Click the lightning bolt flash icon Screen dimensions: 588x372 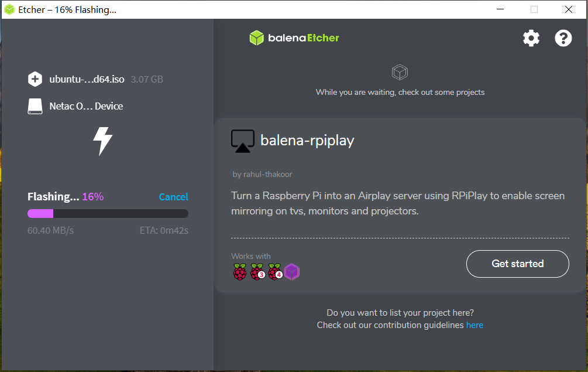click(x=103, y=141)
